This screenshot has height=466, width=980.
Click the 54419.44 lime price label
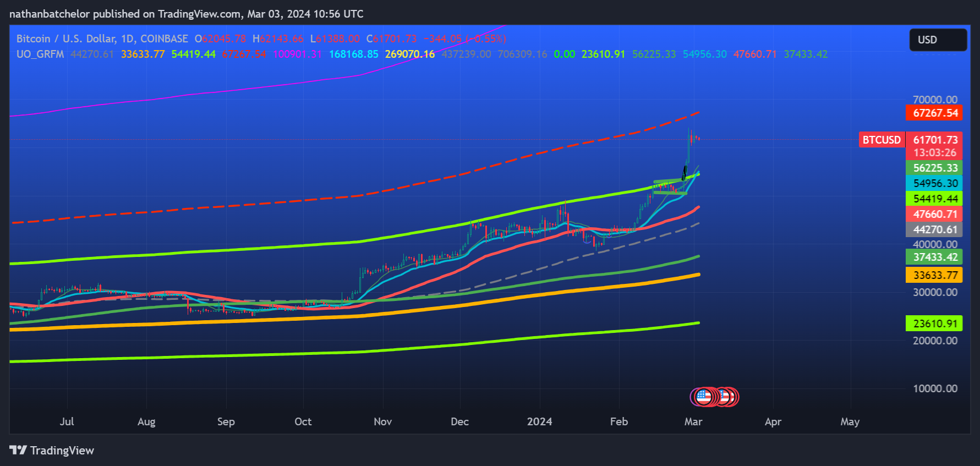coord(935,199)
